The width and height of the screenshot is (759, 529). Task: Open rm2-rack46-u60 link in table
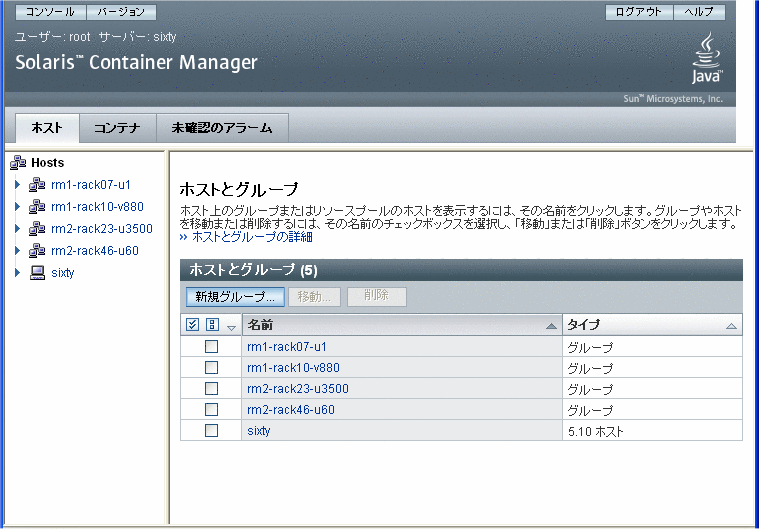pos(291,410)
